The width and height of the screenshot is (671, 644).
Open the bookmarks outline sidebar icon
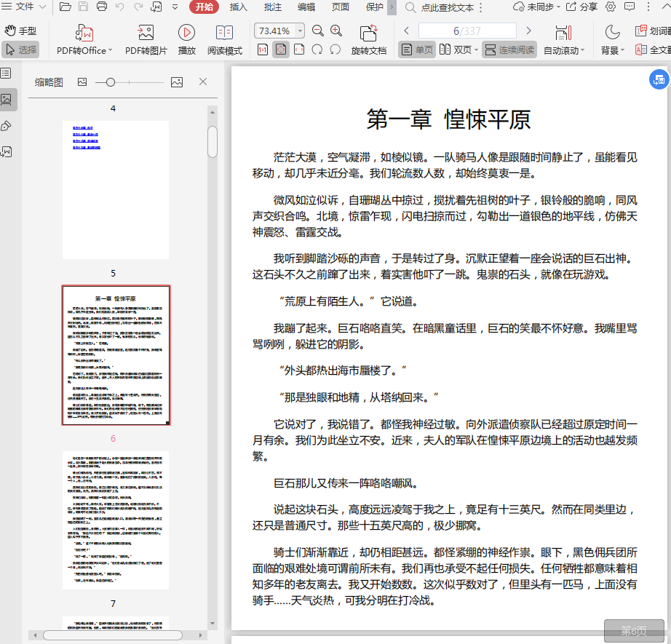coord(7,73)
